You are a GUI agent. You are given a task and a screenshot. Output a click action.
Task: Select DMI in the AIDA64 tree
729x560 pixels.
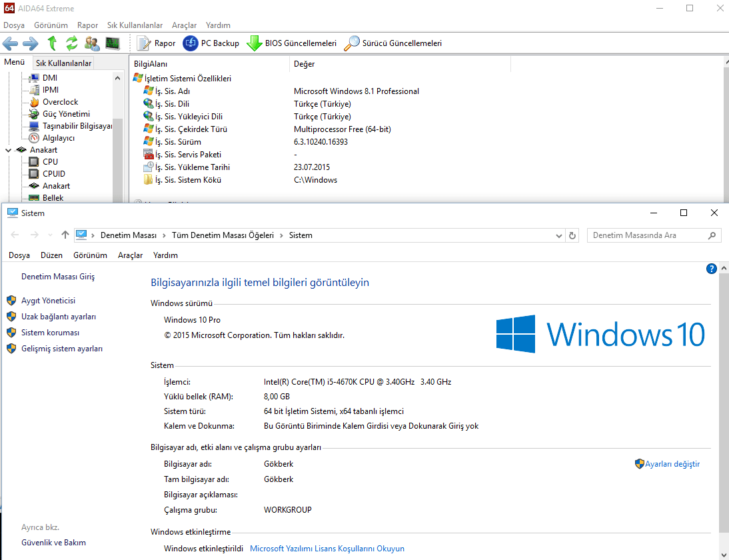[50, 78]
